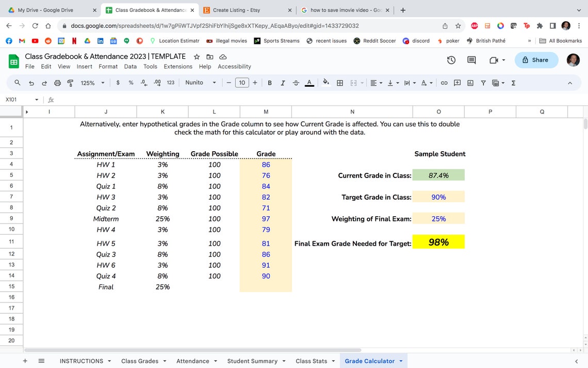Open the Nunito font dropdown
This screenshot has width=588, height=368.
(201, 83)
